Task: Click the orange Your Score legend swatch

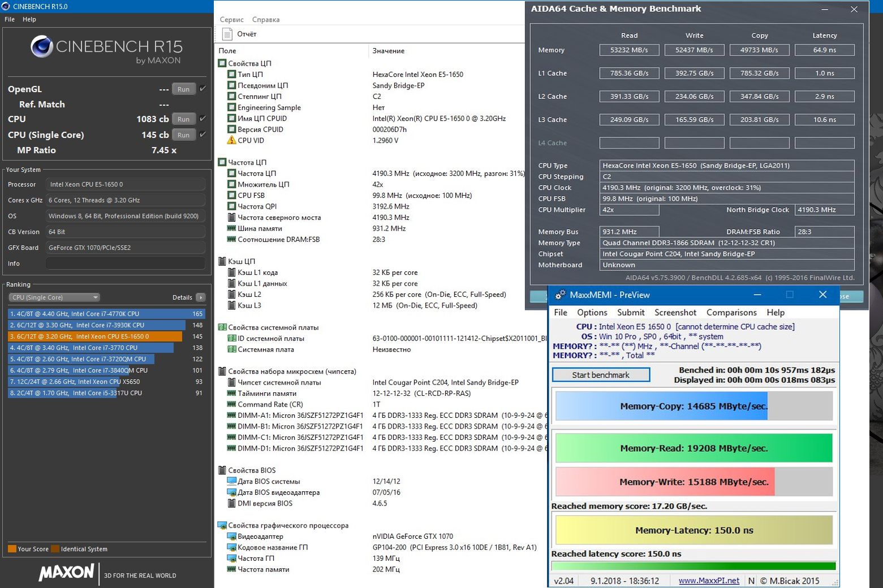Action: 12,548
